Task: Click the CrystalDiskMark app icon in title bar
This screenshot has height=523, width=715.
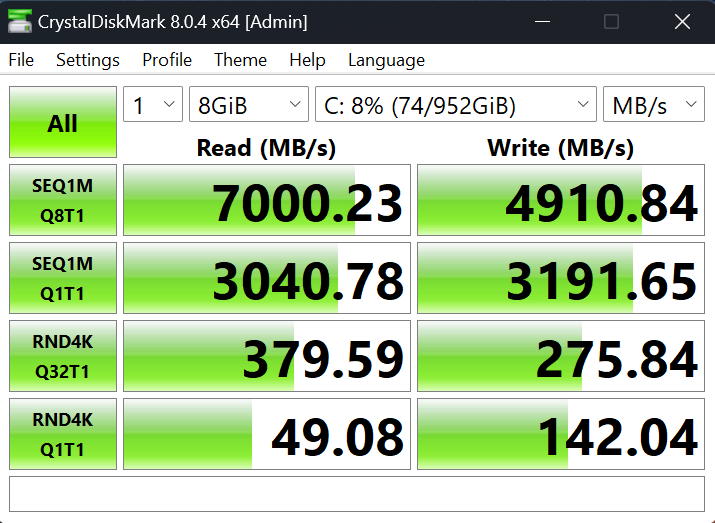Action: [20, 21]
